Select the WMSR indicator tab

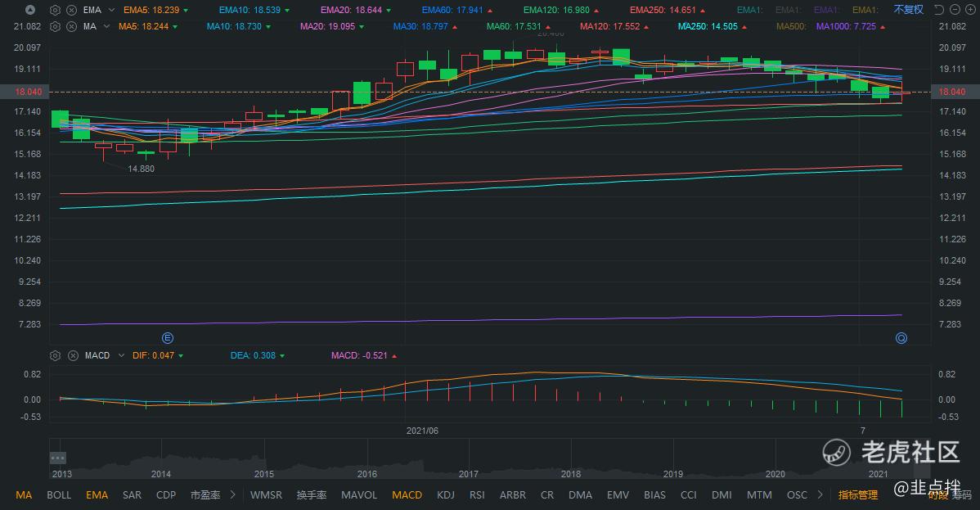(x=266, y=495)
